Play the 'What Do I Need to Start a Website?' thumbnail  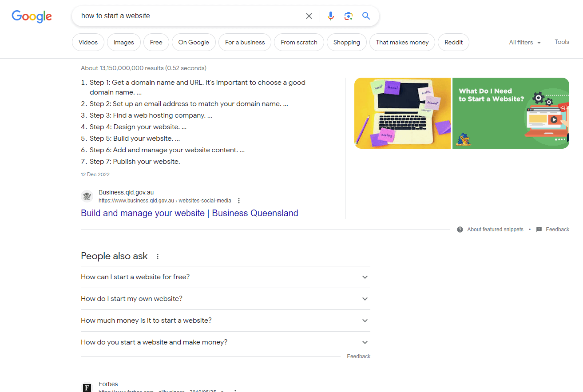pyautogui.click(x=510, y=113)
